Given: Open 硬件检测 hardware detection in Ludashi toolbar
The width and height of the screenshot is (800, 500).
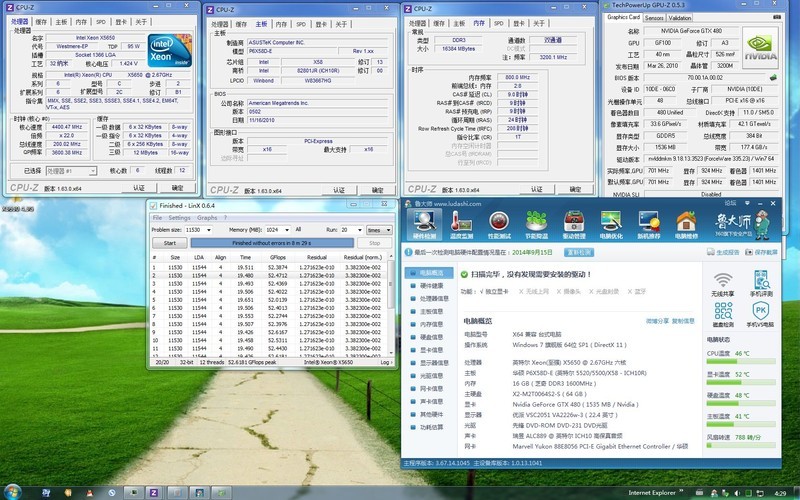Looking at the screenshot, I should 424,224.
